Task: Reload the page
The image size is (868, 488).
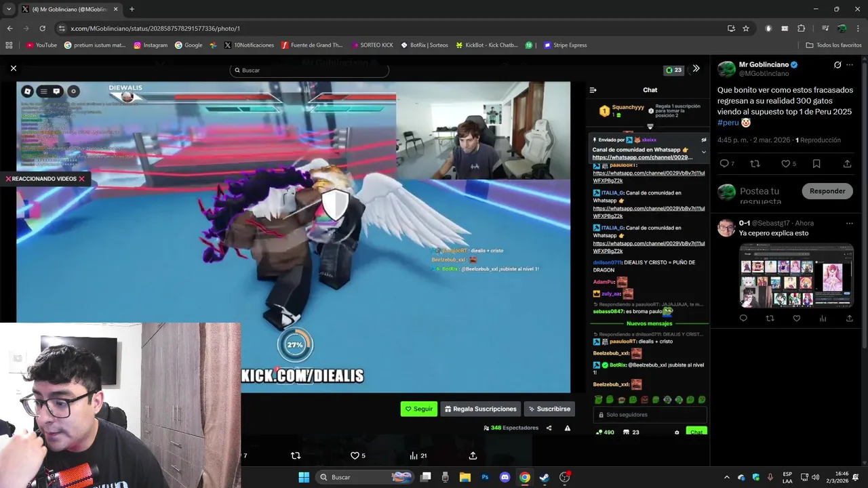Action: click(42, 28)
